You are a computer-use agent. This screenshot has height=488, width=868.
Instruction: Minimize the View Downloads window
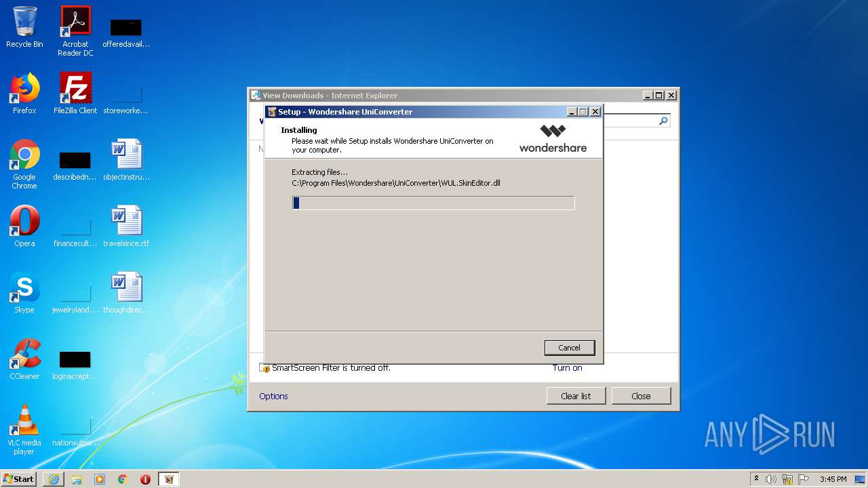click(648, 96)
